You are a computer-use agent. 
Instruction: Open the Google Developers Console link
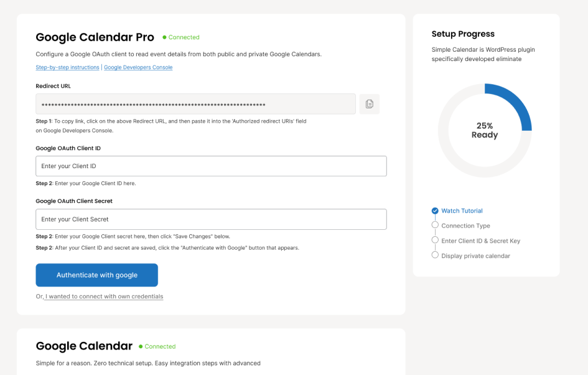(138, 67)
